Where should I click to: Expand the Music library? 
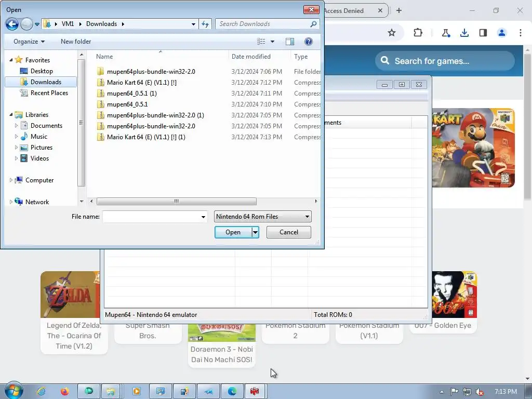tap(16, 137)
